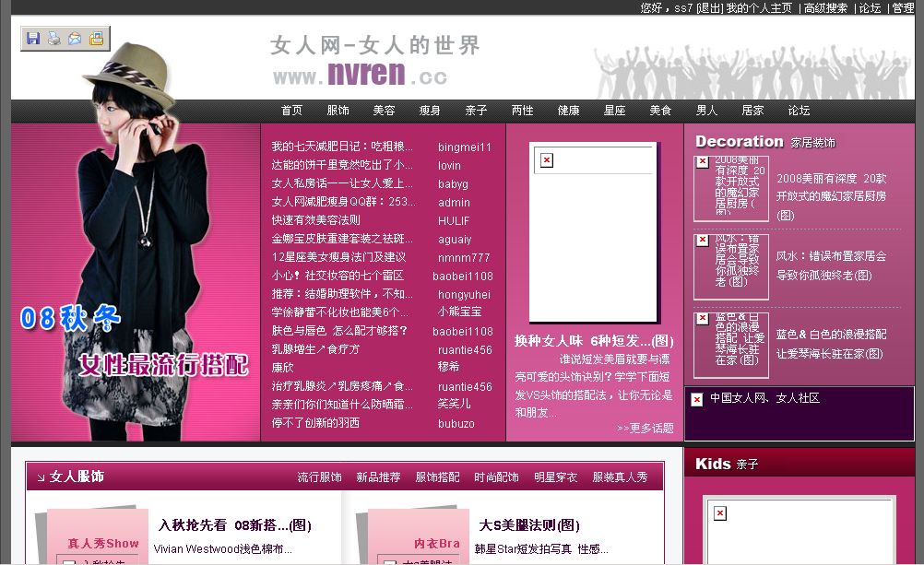Screen dimensions: 924x565
Task: Open post 小心！社交妆容的七个雷区
Action: click(338, 276)
